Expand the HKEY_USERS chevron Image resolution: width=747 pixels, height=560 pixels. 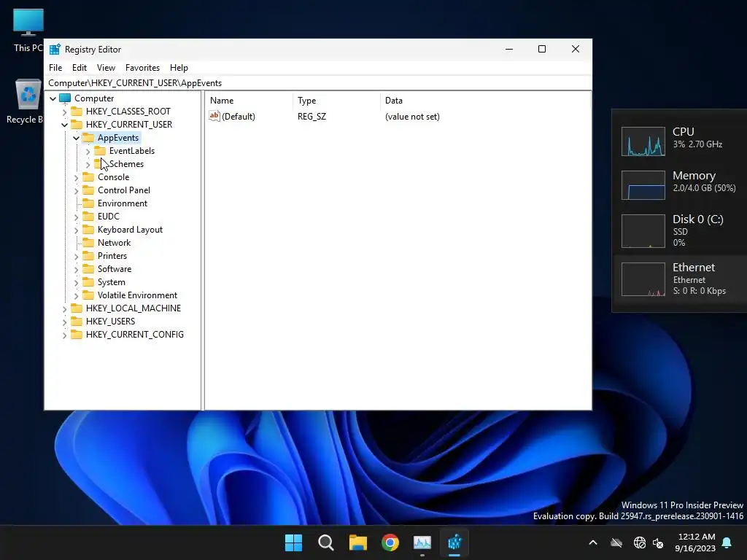[x=65, y=322]
